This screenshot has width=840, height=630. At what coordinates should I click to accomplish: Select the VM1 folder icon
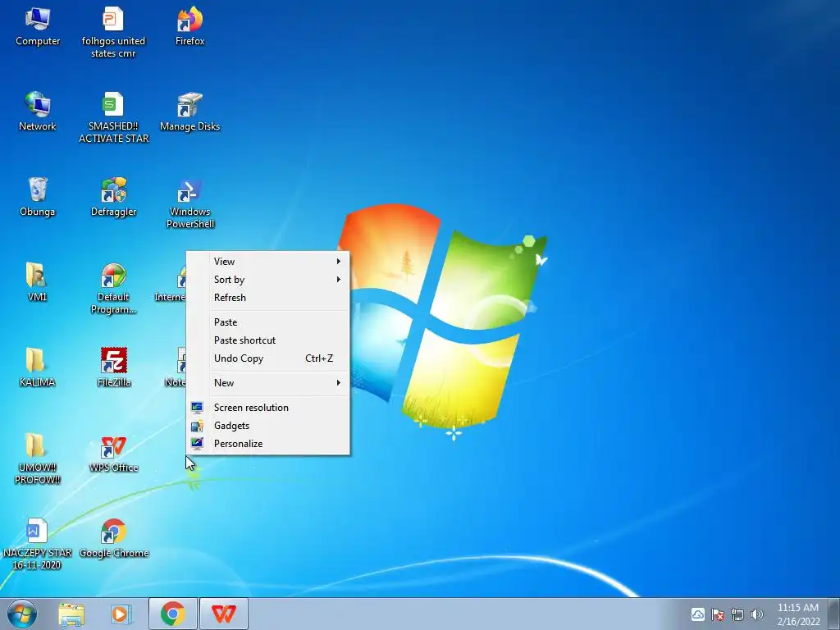click(x=37, y=282)
